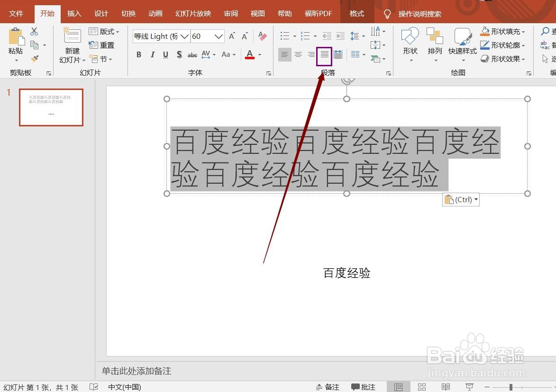Apply red font color A swatch
Image resolution: width=556 pixels, height=392 pixels.
[250, 54]
